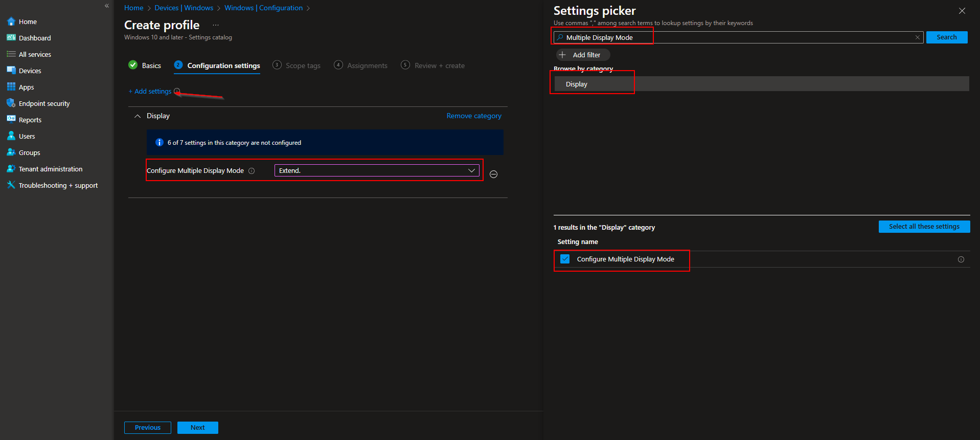980x440 pixels.
Task: Close the Settings picker panel
Action: click(x=962, y=11)
